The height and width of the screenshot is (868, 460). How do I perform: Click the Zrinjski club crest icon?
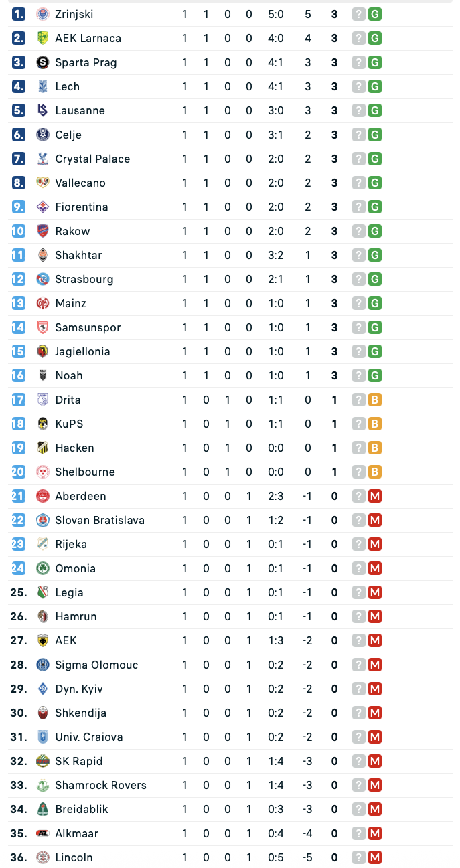click(43, 14)
